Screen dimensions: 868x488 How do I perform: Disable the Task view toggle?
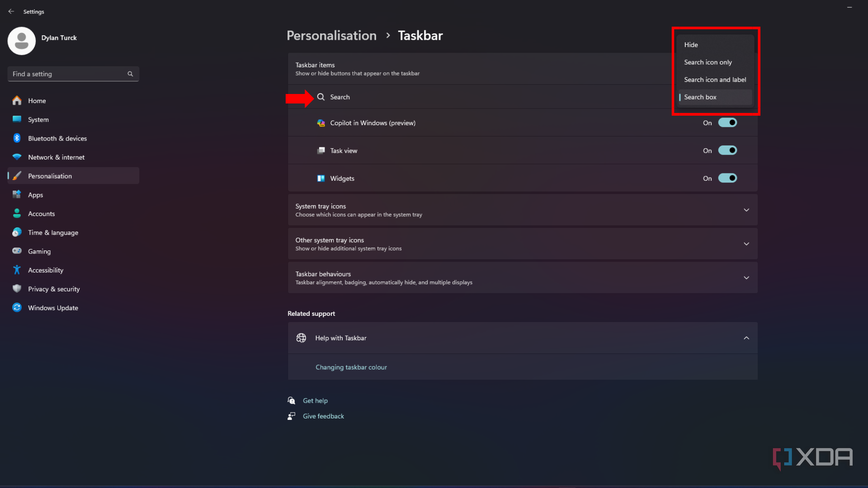click(x=727, y=150)
